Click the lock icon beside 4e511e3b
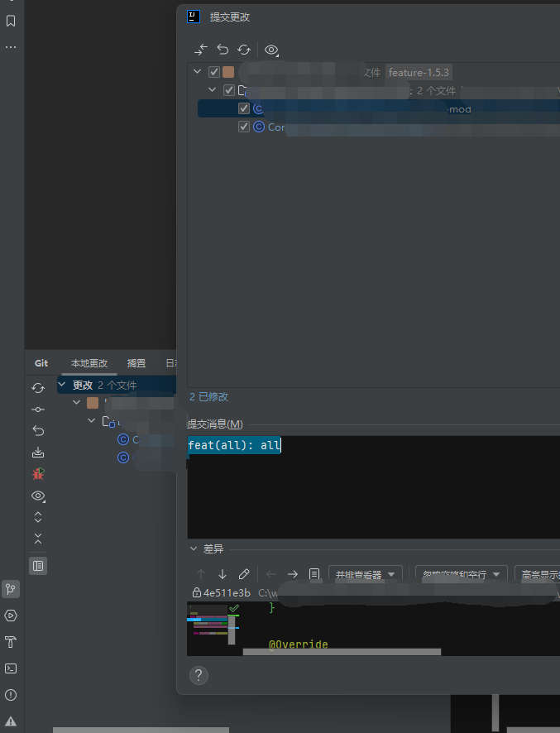The width and height of the screenshot is (560, 733). click(197, 592)
